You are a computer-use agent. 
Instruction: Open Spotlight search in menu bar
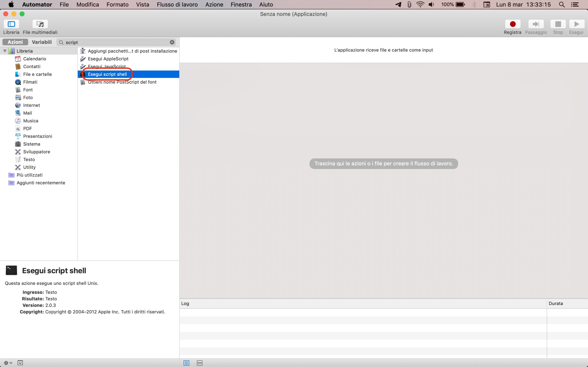pyautogui.click(x=562, y=4)
